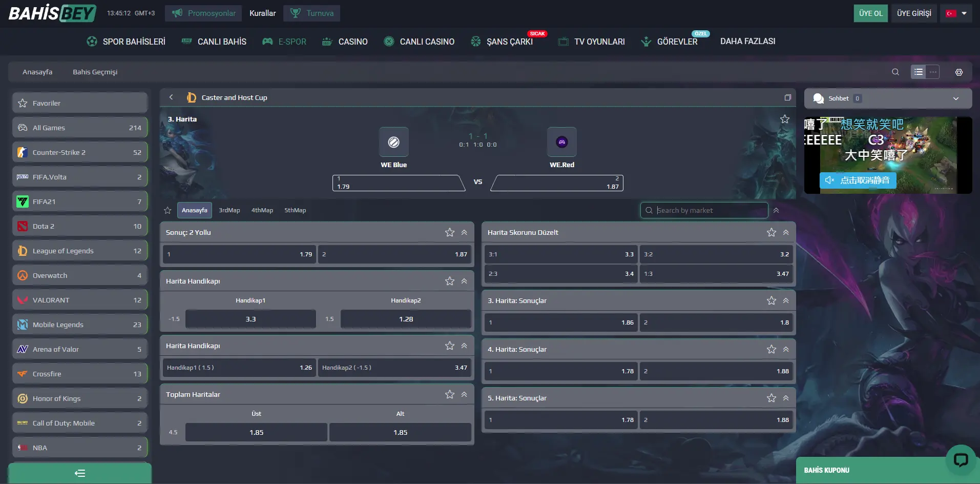980x484 pixels.
Task: Collapse the Sonuç: 2 Yollu market
Action: (464, 232)
